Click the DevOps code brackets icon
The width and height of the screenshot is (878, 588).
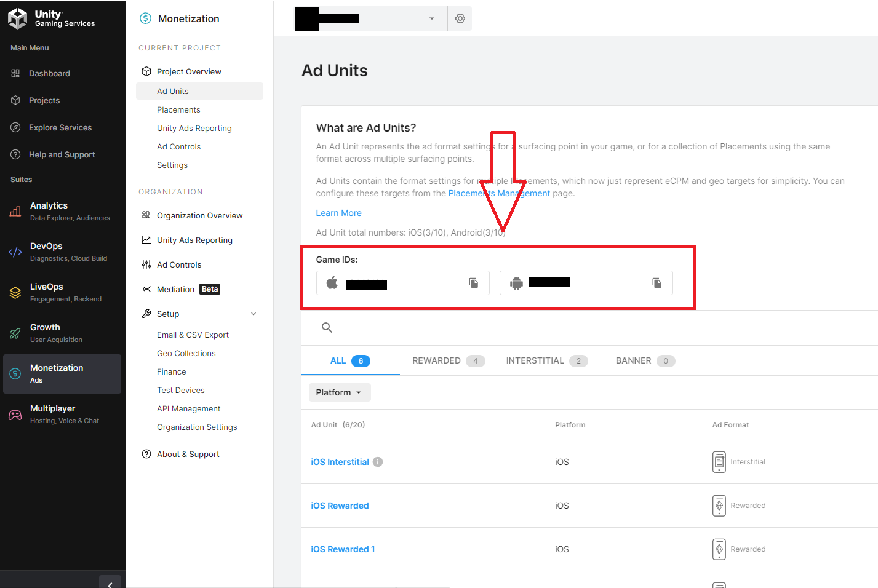tap(15, 252)
